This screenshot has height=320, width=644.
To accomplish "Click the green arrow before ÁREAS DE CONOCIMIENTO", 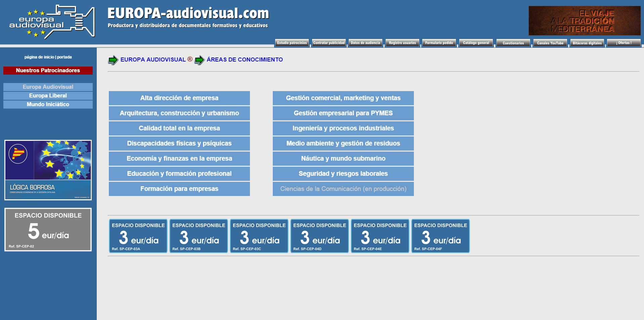I will (x=200, y=60).
